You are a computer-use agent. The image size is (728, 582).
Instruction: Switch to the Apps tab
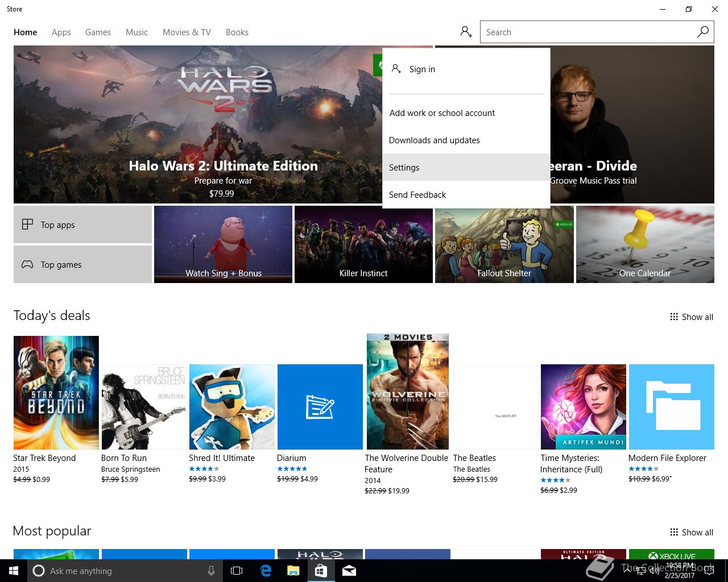[61, 32]
